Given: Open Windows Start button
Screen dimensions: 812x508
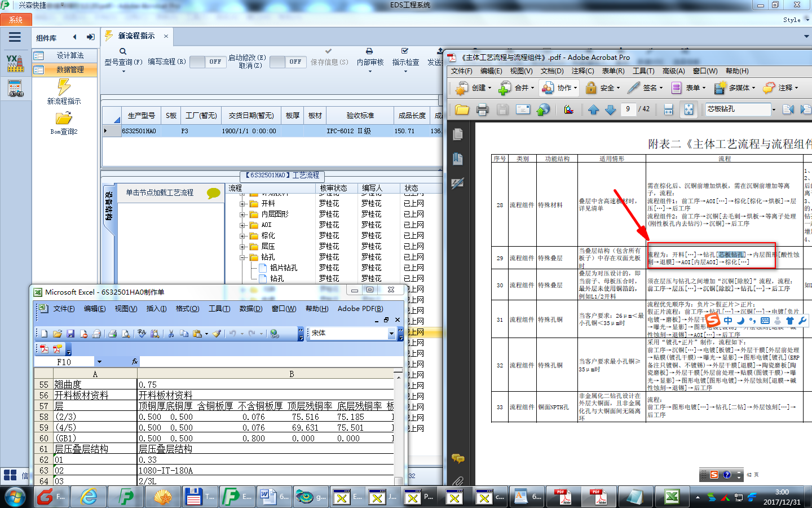Looking at the screenshot, I should 15,497.
